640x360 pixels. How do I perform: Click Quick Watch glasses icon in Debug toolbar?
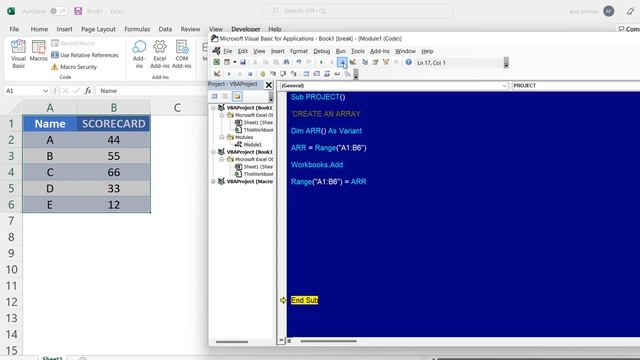pos(337,74)
